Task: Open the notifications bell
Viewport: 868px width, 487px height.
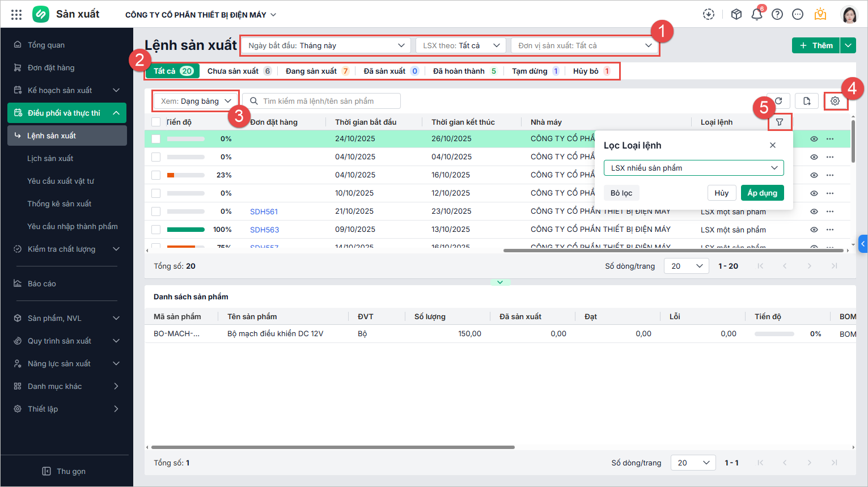Action: [756, 15]
